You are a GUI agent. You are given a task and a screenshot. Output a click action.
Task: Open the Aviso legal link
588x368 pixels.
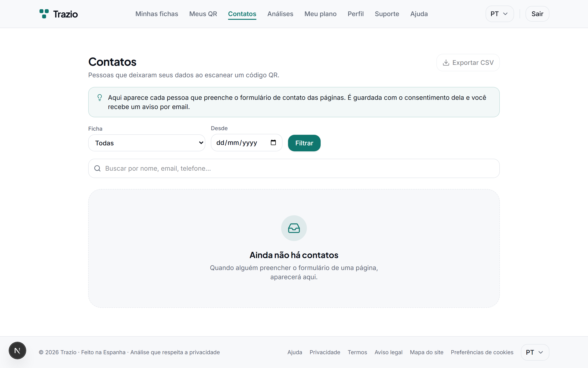(388, 352)
